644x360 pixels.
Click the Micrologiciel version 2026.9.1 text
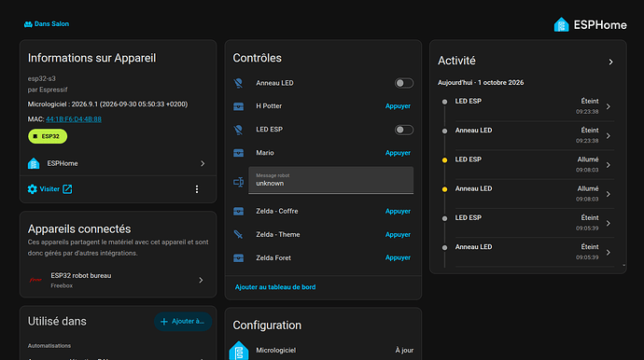pos(107,104)
